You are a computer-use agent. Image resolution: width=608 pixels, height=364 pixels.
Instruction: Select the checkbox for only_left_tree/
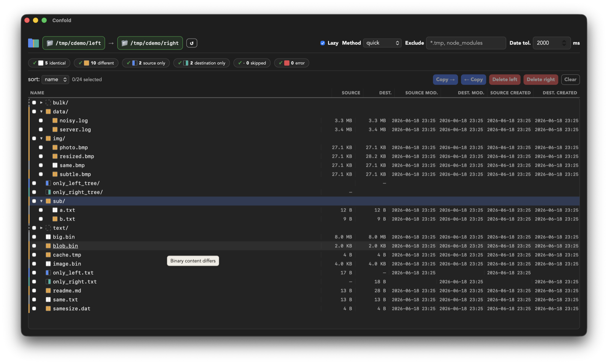coord(34,183)
